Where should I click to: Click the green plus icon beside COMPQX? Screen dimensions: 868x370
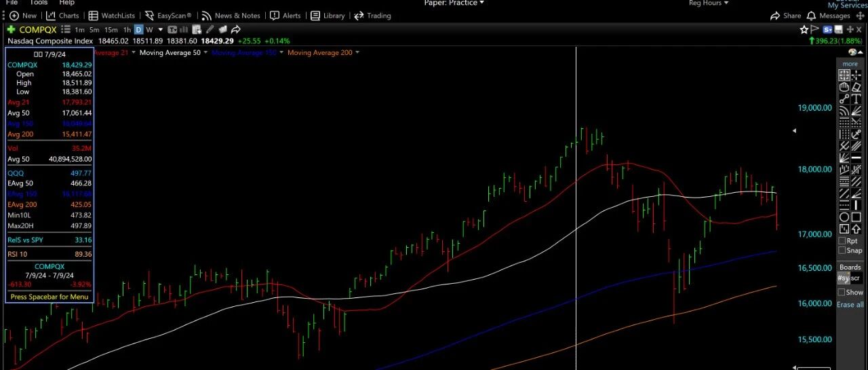pos(11,29)
